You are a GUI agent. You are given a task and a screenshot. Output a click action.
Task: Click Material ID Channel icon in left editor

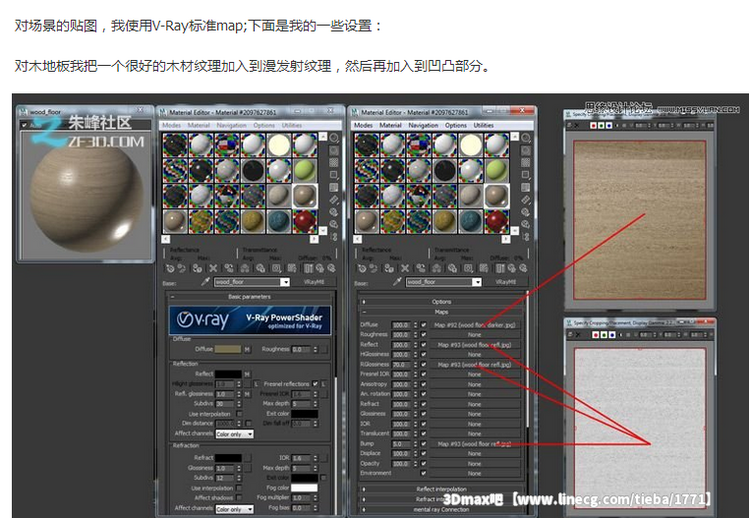(x=276, y=268)
